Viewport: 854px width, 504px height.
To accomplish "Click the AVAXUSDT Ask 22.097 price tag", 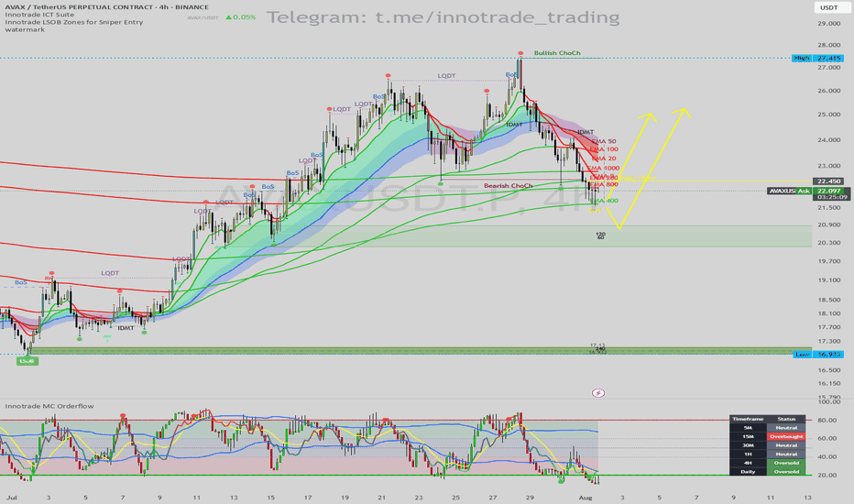I will click(x=807, y=192).
